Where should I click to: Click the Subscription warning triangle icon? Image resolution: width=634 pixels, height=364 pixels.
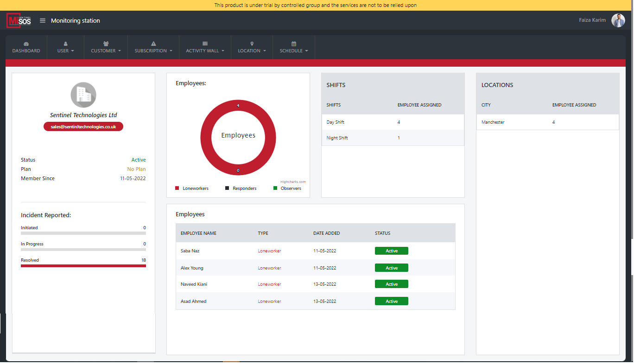coord(153,44)
